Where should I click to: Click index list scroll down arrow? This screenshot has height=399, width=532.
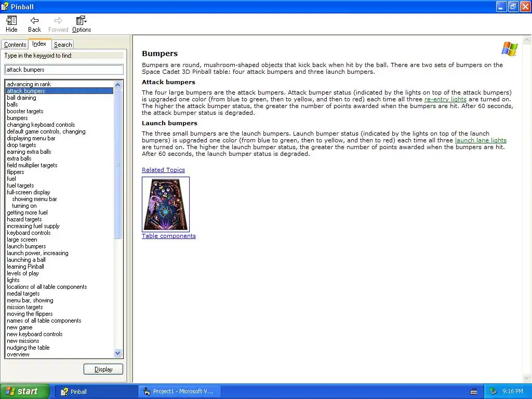tap(118, 353)
